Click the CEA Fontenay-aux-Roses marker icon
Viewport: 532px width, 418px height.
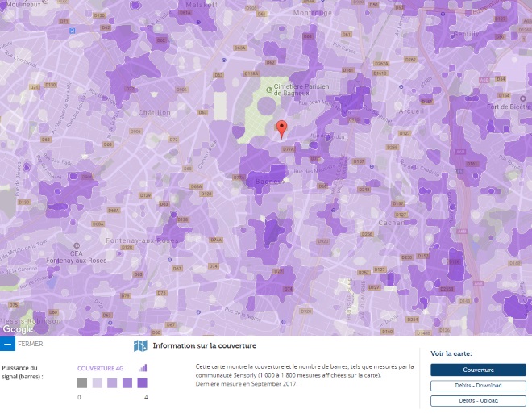[x=77, y=245]
